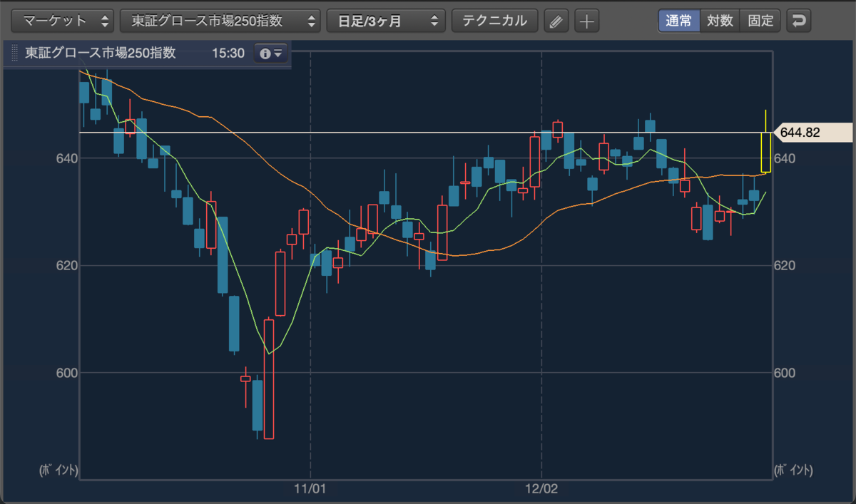The image size is (856, 504).
Task: Click the 東証グロース市場250指数 legend label
Action: click(100, 53)
